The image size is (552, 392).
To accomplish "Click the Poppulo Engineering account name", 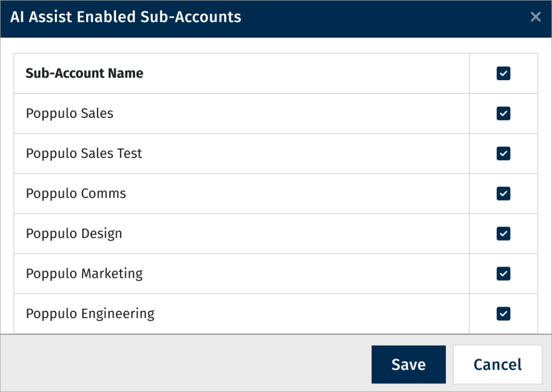I will 90,314.
